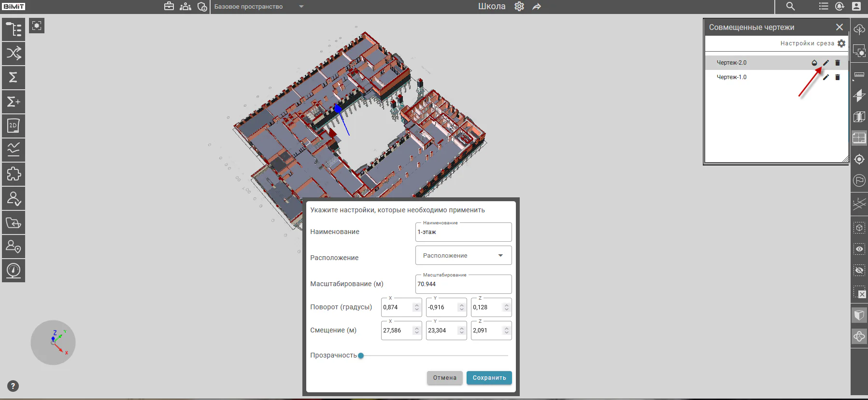Increase the rotation X value stepper
This screenshot has width=868, height=400.
pos(416,305)
